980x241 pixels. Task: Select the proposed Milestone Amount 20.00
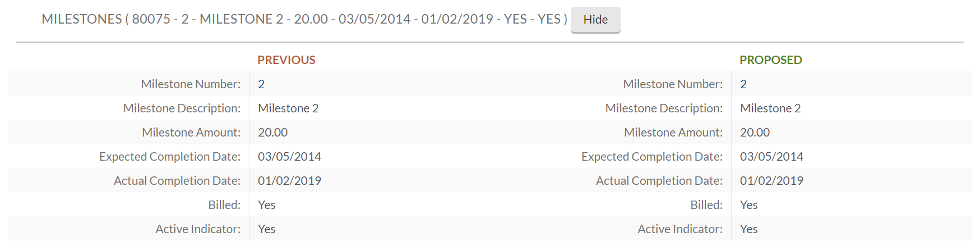(755, 133)
